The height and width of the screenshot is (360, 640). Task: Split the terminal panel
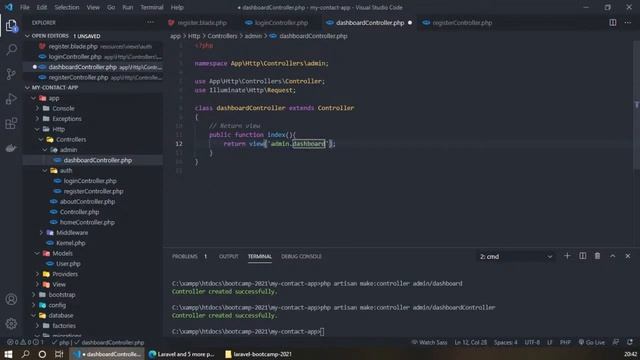coord(582,256)
